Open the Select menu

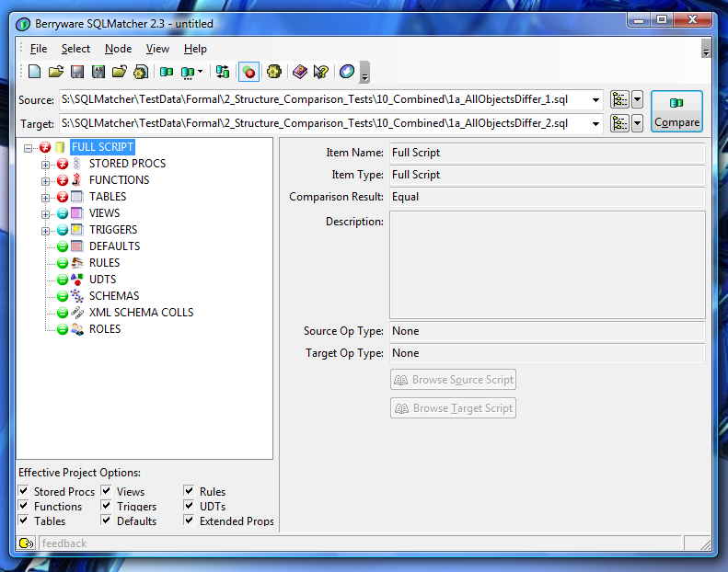click(75, 49)
